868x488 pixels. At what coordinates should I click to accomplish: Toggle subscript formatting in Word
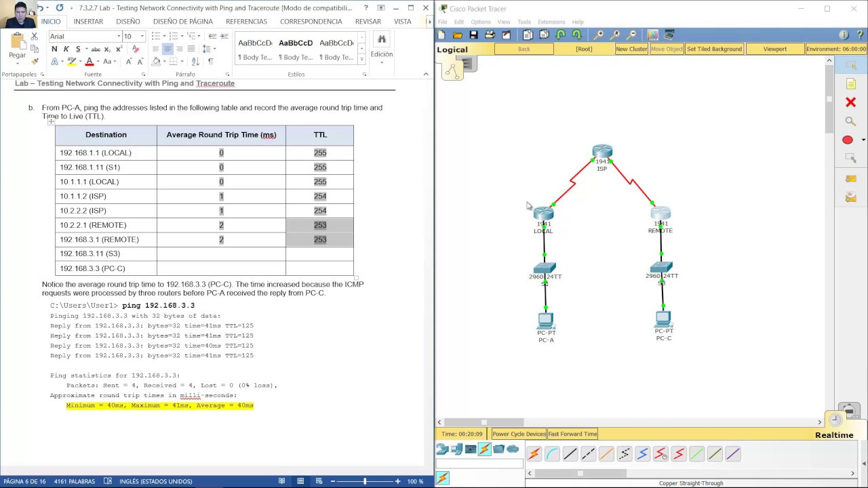[x=107, y=49]
